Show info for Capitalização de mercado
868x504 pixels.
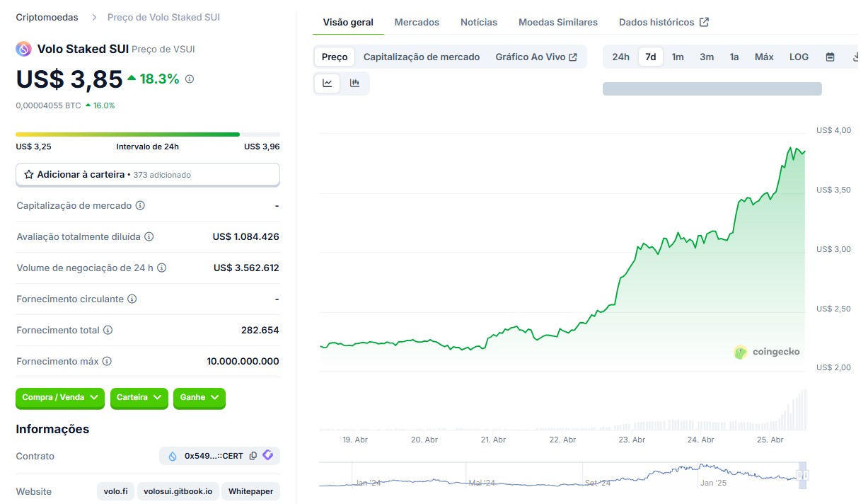coord(140,205)
